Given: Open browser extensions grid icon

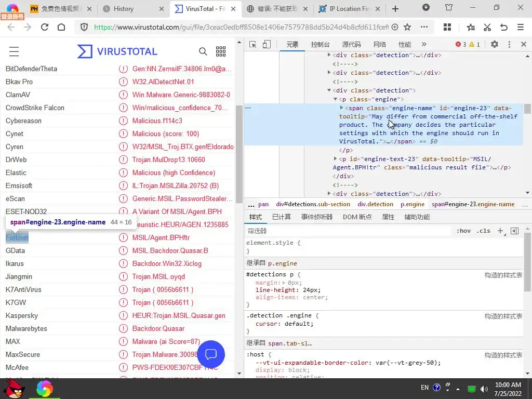Looking at the screenshot, I should click(x=447, y=27).
